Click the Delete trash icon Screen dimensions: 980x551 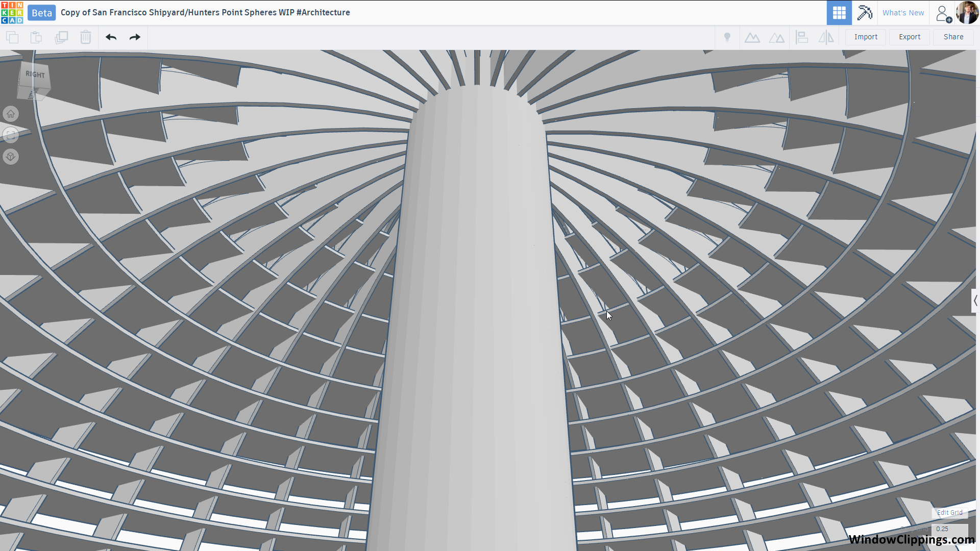tap(86, 37)
